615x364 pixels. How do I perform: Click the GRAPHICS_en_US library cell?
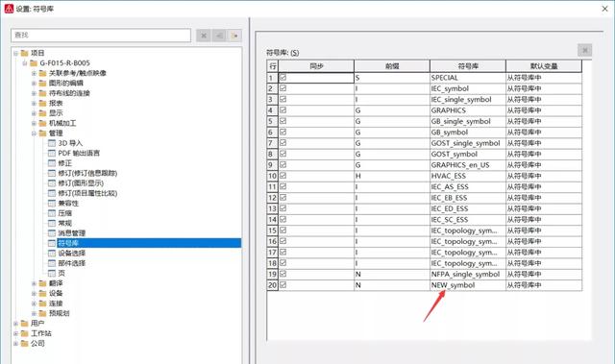point(468,165)
